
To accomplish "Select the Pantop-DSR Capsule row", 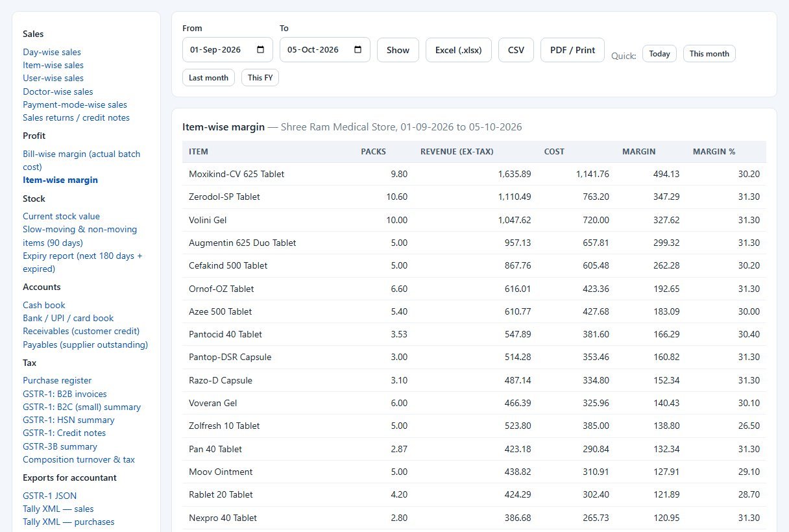I will point(474,357).
